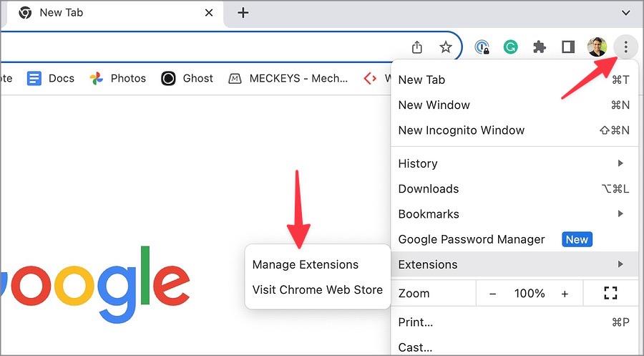Open the profile avatar
The image size is (644, 356).
coord(597,47)
